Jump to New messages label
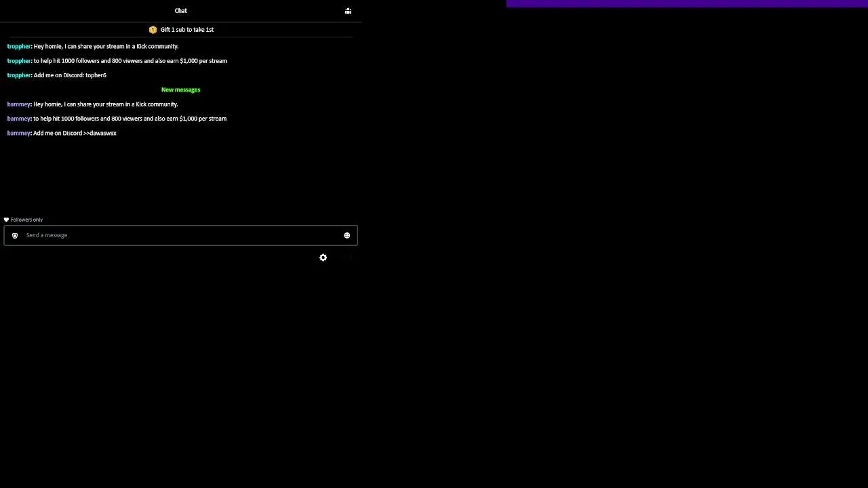This screenshot has height=488, width=868. [180, 89]
